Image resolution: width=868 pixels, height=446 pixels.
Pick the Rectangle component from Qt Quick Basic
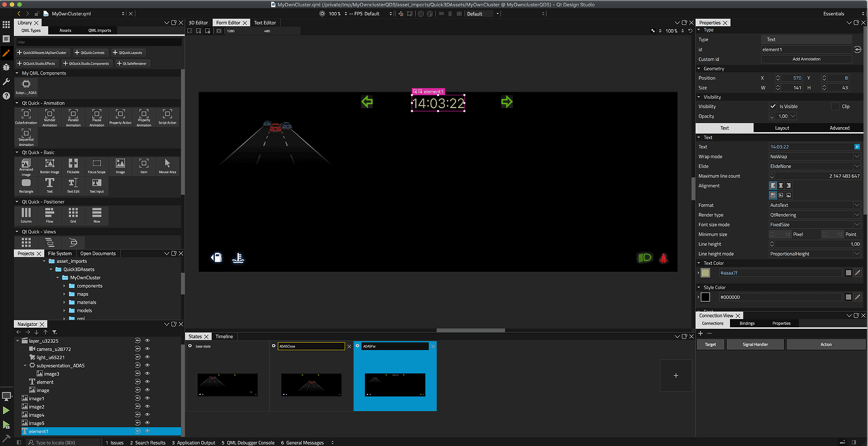[26, 184]
